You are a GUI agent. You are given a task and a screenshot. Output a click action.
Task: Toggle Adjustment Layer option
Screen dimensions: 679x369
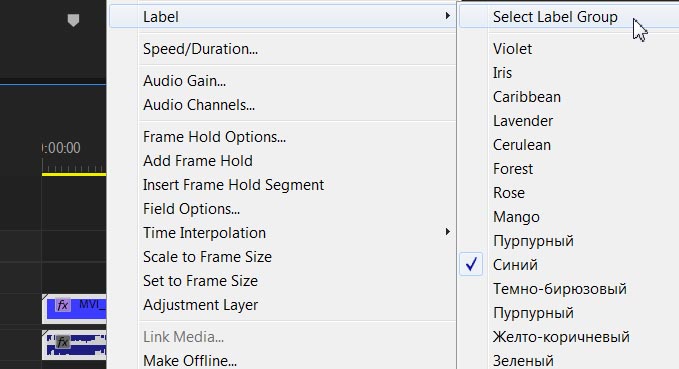[x=200, y=305]
